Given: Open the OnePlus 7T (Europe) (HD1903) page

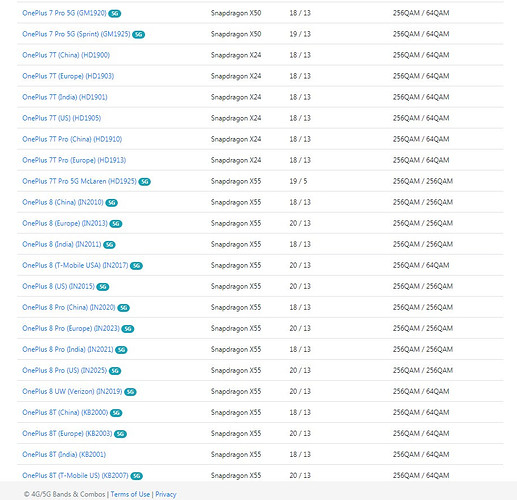Looking at the screenshot, I should (x=68, y=76).
